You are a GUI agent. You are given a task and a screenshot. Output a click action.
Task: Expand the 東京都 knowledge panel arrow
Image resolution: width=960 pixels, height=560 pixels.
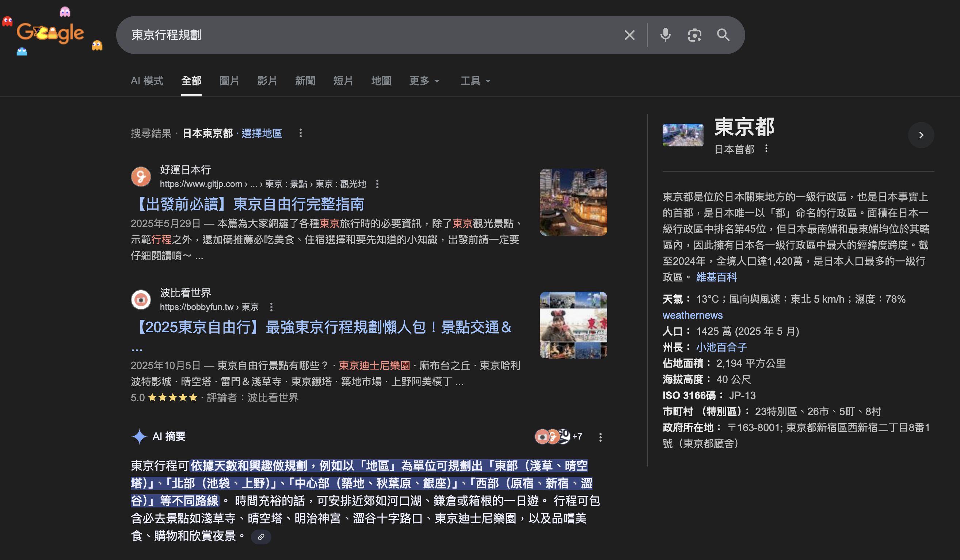pyautogui.click(x=921, y=135)
